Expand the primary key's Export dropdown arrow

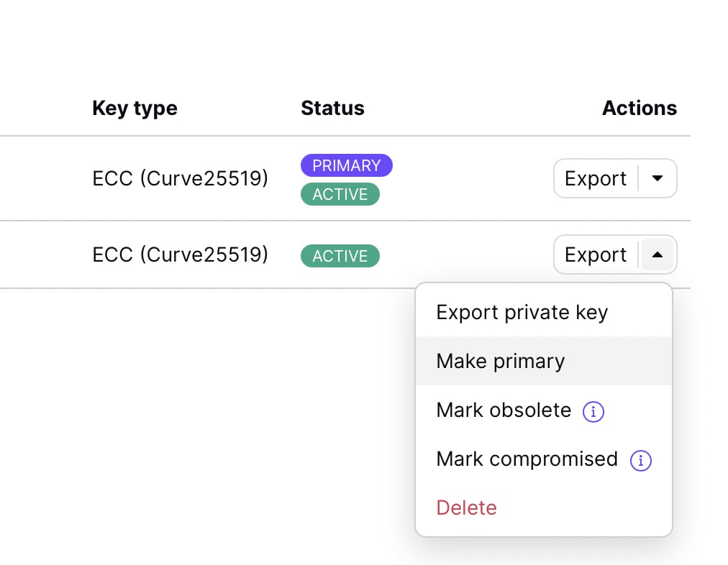[657, 178]
